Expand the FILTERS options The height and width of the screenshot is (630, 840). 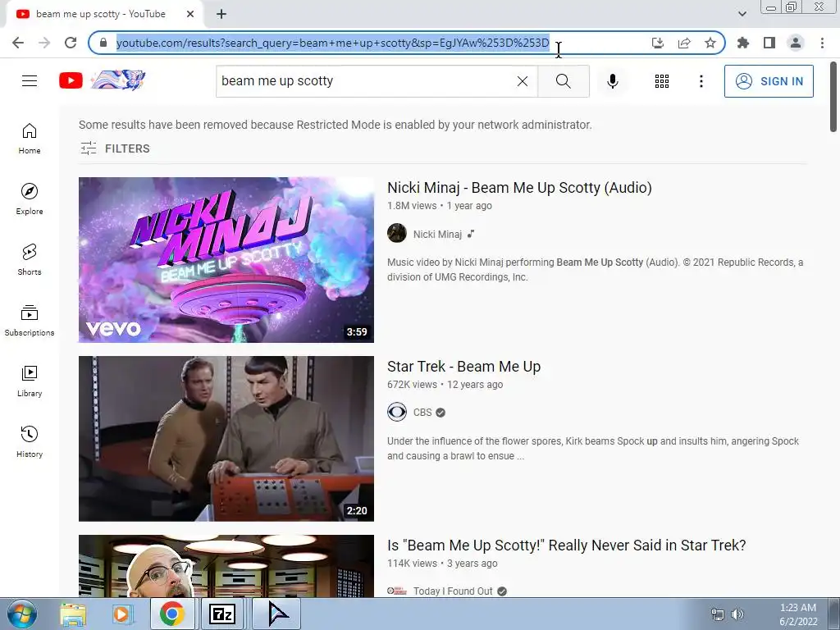pyautogui.click(x=115, y=148)
